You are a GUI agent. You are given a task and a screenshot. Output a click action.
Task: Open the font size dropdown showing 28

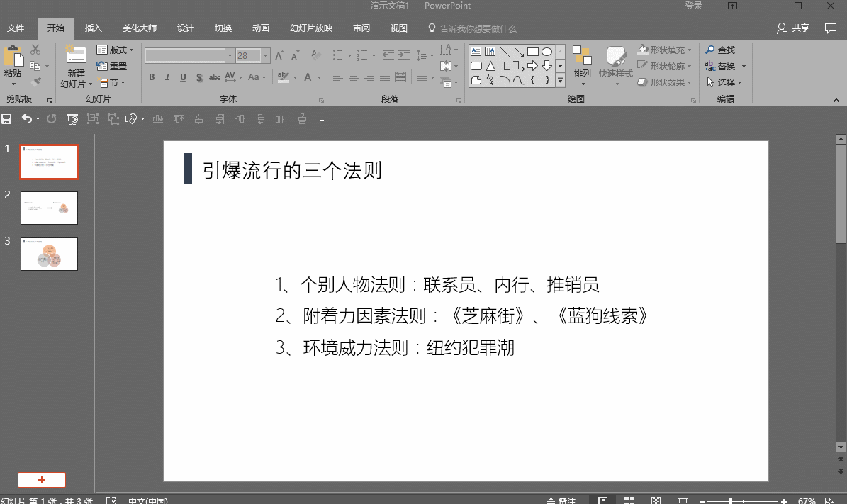pyautogui.click(x=266, y=55)
